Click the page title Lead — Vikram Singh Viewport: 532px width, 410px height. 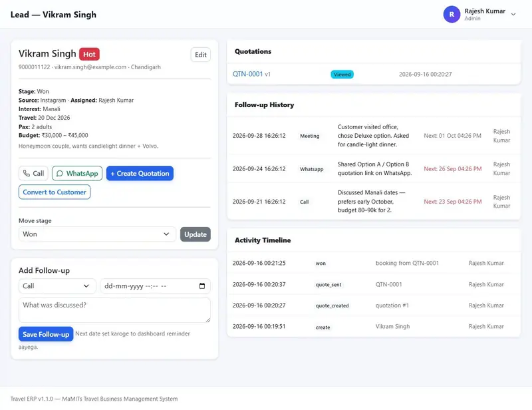click(x=53, y=15)
